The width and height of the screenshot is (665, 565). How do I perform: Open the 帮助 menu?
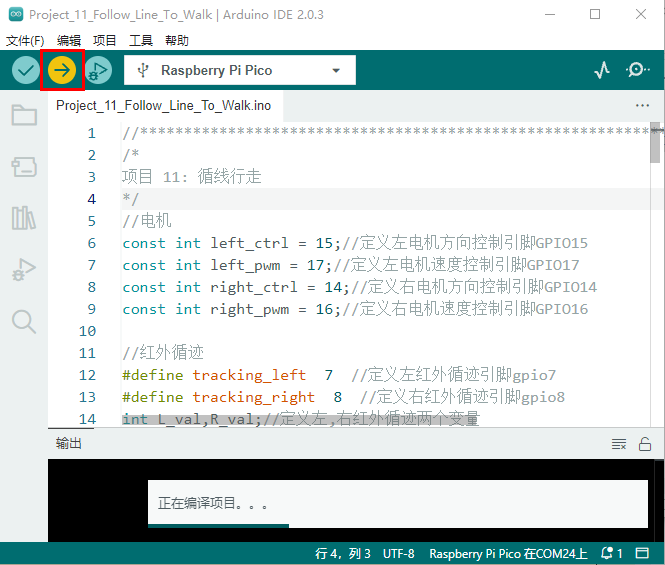(177, 41)
